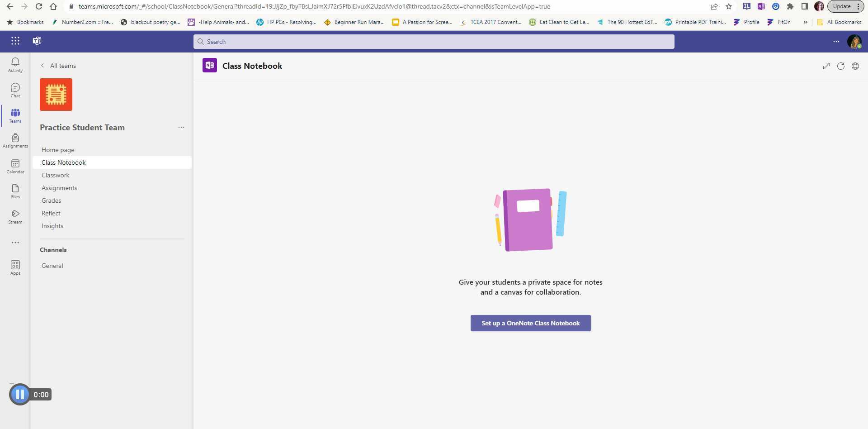868x429 pixels.
Task: Open the Apps store icon
Action: (x=15, y=267)
